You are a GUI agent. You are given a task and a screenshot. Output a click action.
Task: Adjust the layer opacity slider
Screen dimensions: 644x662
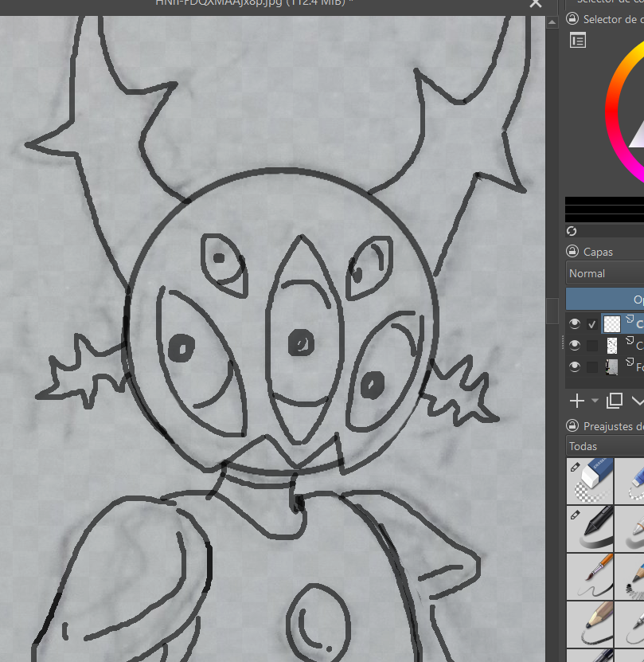(605, 299)
